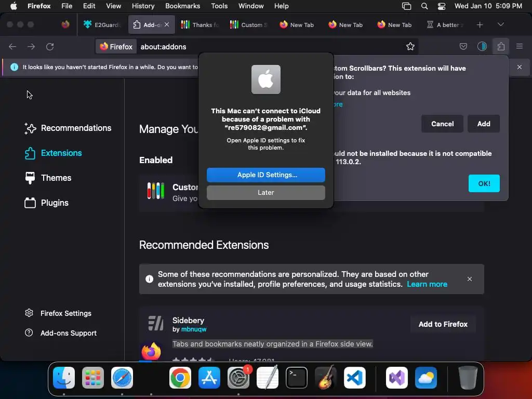Go to Recommendations in the sidebar
The width and height of the screenshot is (532, 399).
(x=68, y=128)
